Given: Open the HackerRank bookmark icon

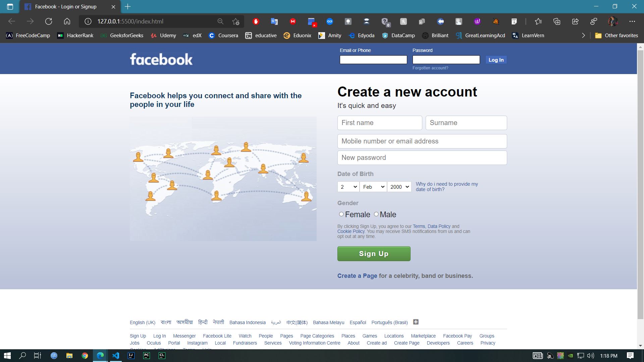Looking at the screenshot, I should coord(60,35).
